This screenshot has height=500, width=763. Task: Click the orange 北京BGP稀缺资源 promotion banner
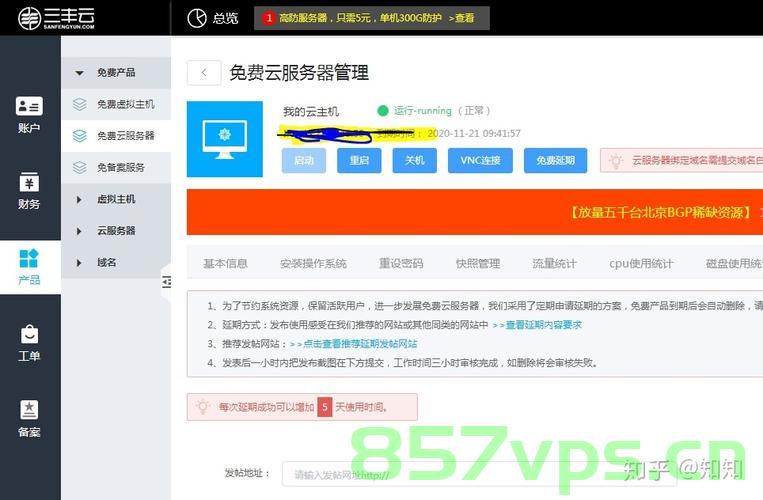pyautogui.click(x=475, y=212)
